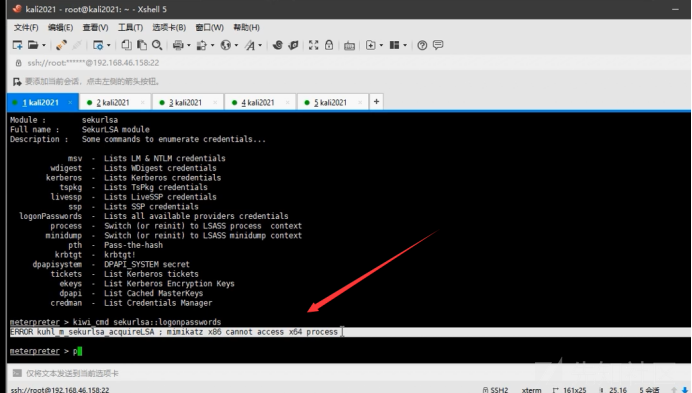Click the Help question mark icon
This screenshot has width=692, height=393.
point(422,45)
